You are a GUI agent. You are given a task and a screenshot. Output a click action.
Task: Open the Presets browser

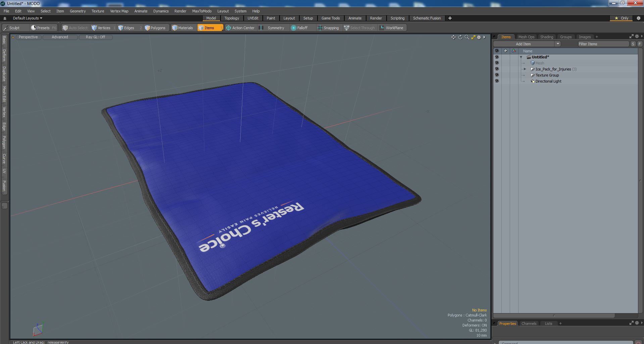click(44, 28)
